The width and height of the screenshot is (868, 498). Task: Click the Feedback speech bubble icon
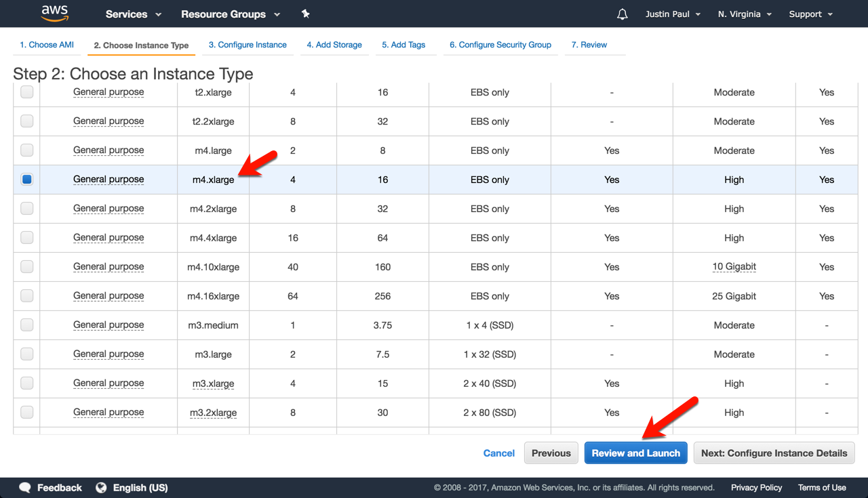tap(25, 487)
